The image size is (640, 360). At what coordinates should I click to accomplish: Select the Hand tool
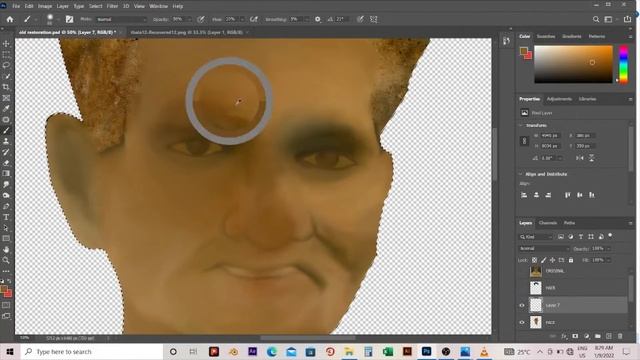tap(6, 249)
